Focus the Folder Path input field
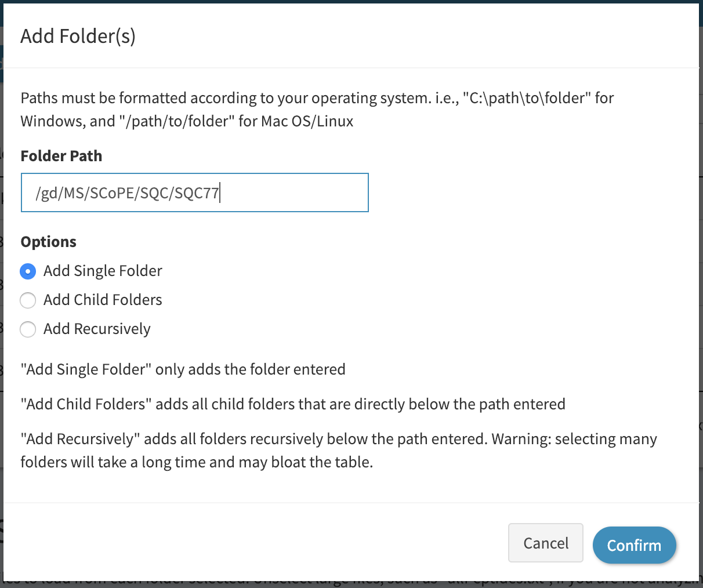Image resolution: width=703 pixels, height=588 pixels. coord(195,193)
